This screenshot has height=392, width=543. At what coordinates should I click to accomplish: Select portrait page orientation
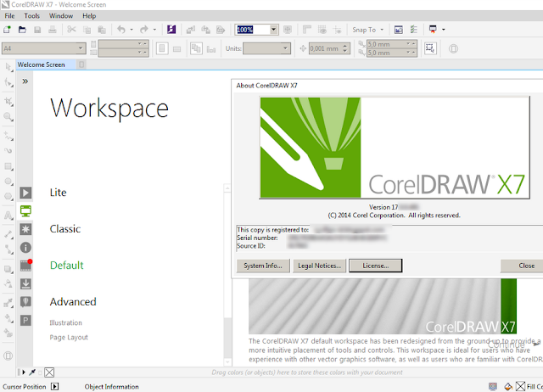[162, 48]
